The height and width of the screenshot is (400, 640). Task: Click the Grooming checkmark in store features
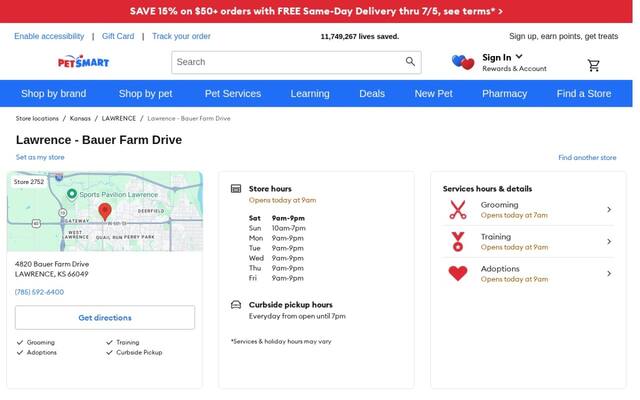coord(20,342)
